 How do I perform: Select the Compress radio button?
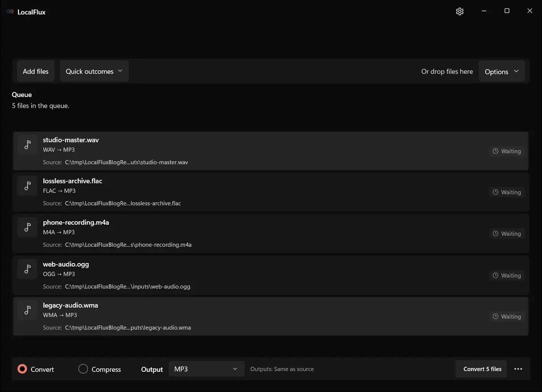tap(83, 369)
